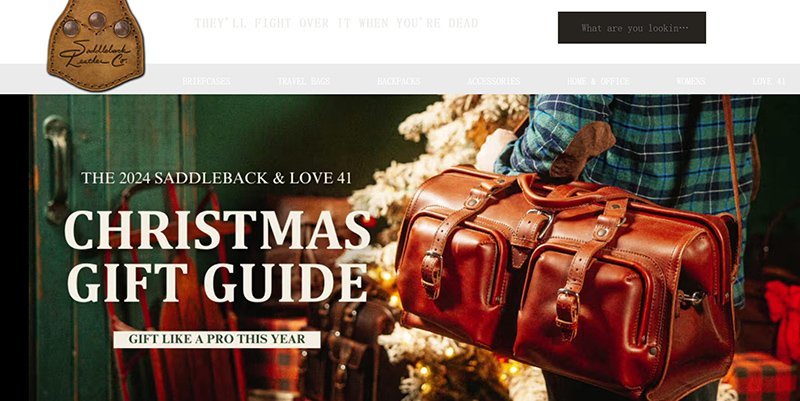Click 'Gift Like a Pro This Year' button
The height and width of the screenshot is (401, 800).
point(217,339)
